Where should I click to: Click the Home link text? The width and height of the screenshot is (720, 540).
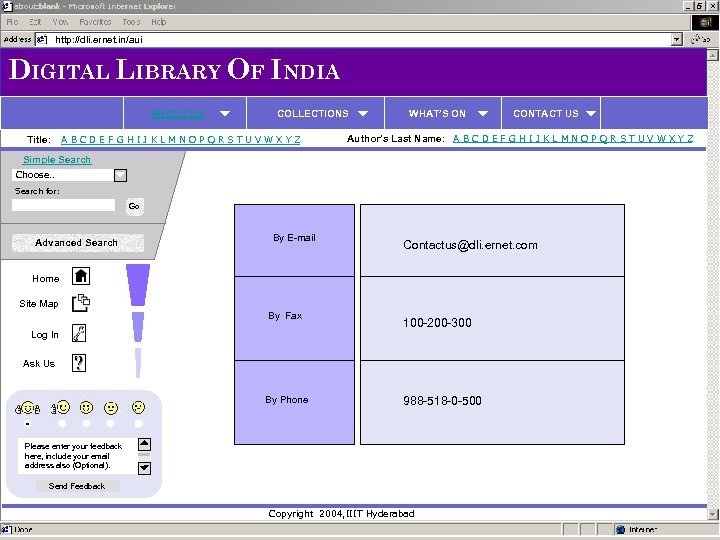(x=45, y=279)
